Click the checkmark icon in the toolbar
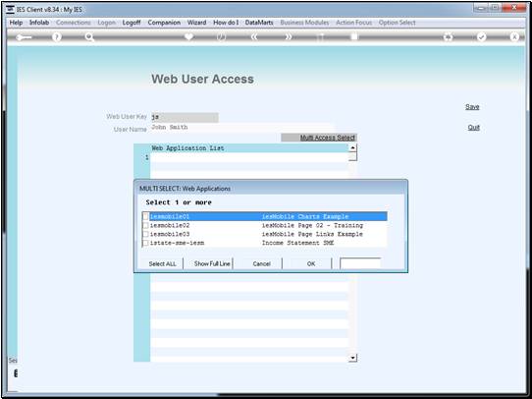Screen dimensions: 532x399 pyautogui.click(x=481, y=37)
